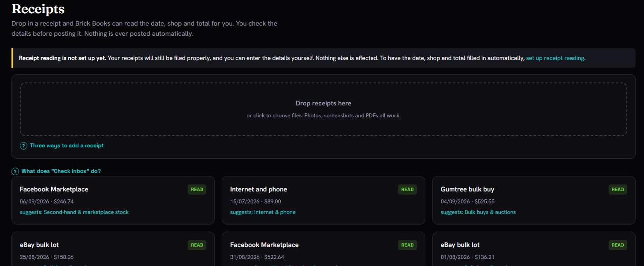The width and height of the screenshot is (644, 266).
Task: Click the '31/08/2026 · $522.64' text
Action: (x=257, y=257)
